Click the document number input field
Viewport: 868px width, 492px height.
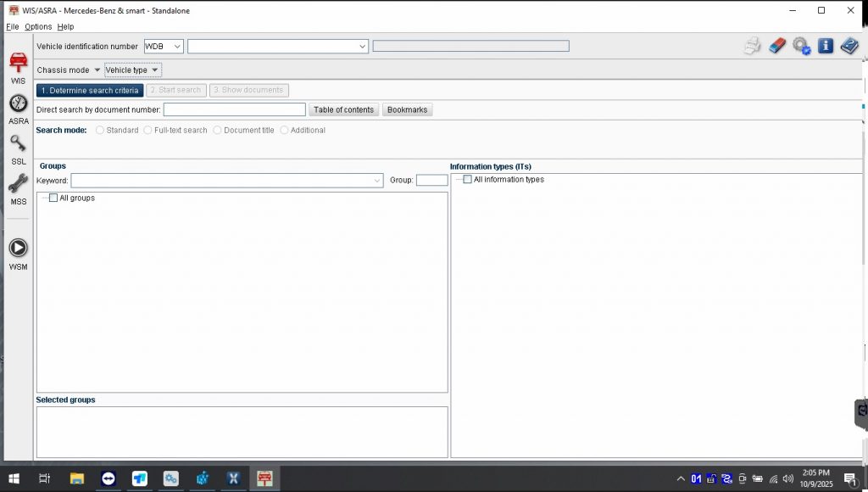click(234, 109)
